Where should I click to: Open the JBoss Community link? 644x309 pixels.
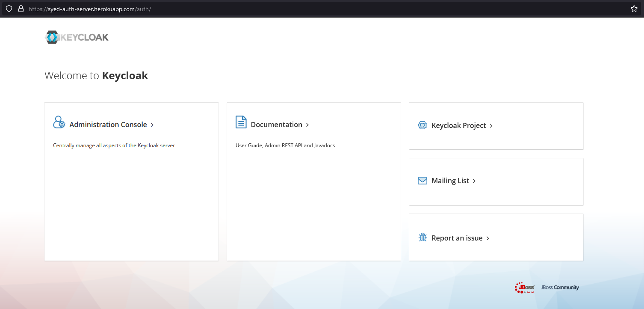tap(560, 288)
